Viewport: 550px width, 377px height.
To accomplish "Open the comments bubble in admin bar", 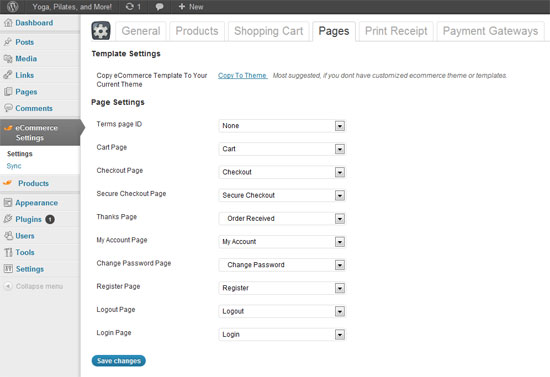I will (159, 7).
